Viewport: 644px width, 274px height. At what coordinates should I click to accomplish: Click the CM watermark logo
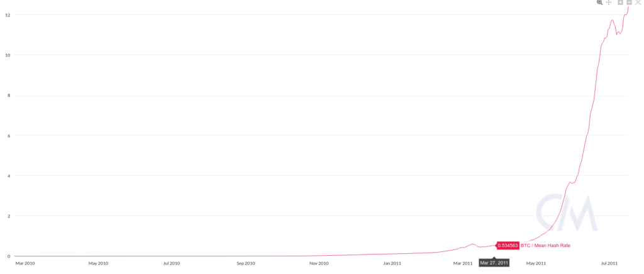(567, 212)
